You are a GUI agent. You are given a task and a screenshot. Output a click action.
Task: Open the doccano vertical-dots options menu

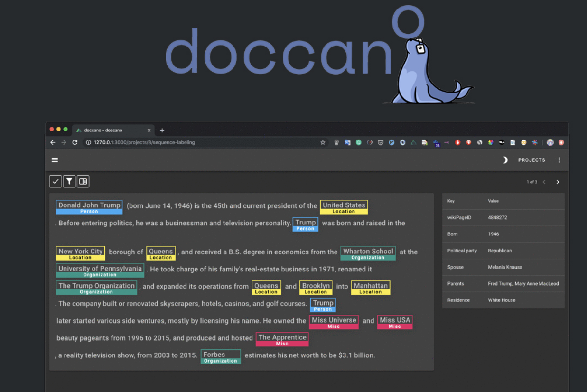coord(559,160)
